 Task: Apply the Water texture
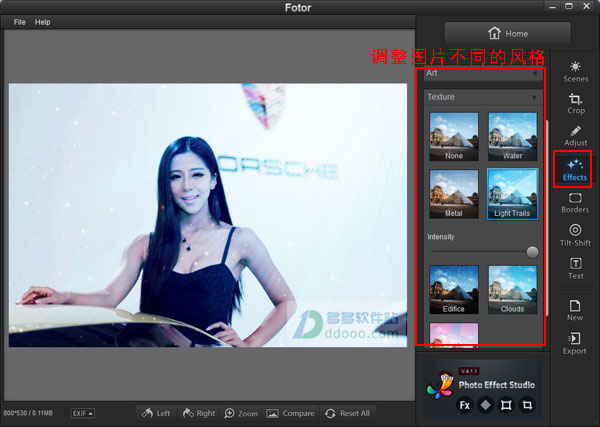(x=513, y=137)
